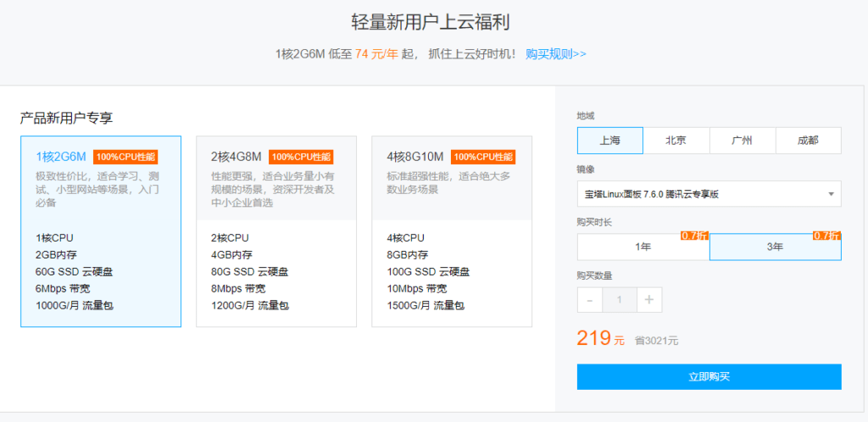Image resolution: width=868 pixels, height=422 pixels.
Task: Click 100%CPU性能 badge on 4核8G10M
Action: pyautogui.click(x=483, y=157)
